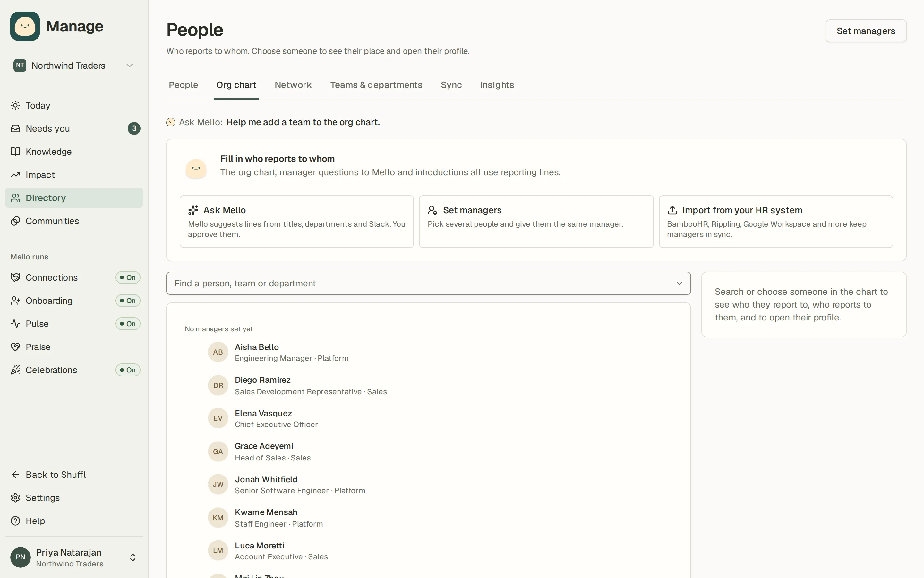Viewport: 924px width, 578px height.
Task: Click the Set managers button at top right
Action: (x=866, y=31)
